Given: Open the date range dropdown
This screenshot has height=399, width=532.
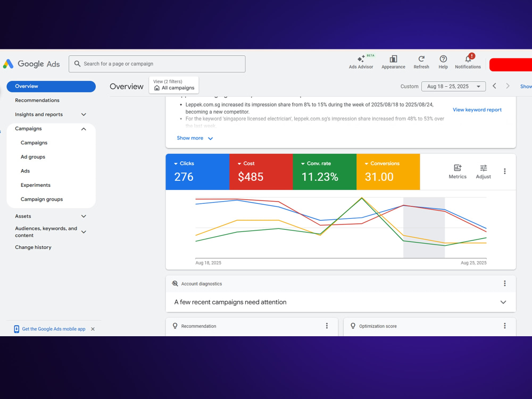Looking at the screenshot, I should (x=453, y=87).
